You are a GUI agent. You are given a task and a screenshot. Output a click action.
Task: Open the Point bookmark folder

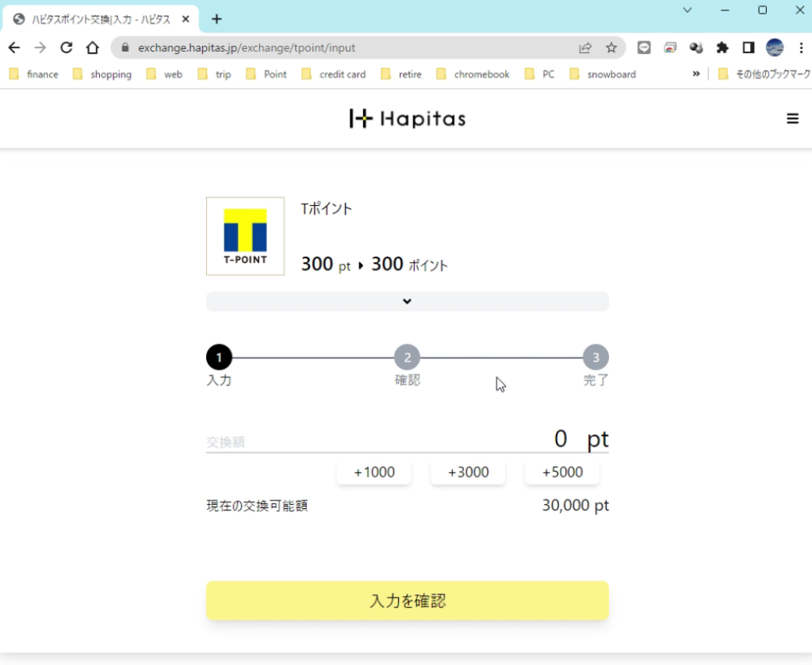click(266, 74)
